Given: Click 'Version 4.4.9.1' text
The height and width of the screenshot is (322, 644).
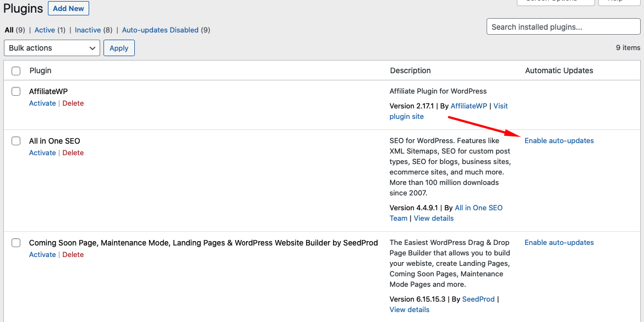Looking at the screenshot, I should tap(413, 208).
